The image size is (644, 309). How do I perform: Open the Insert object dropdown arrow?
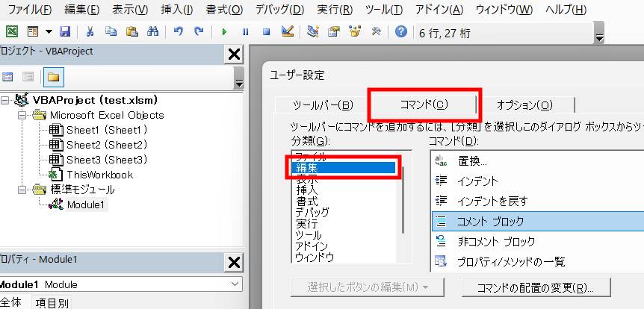pos(49,32)
